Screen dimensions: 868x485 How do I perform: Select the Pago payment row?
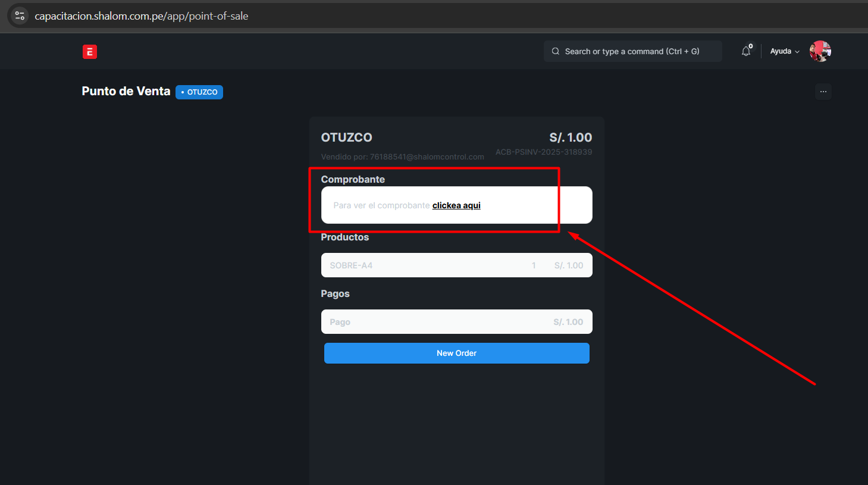456,322
